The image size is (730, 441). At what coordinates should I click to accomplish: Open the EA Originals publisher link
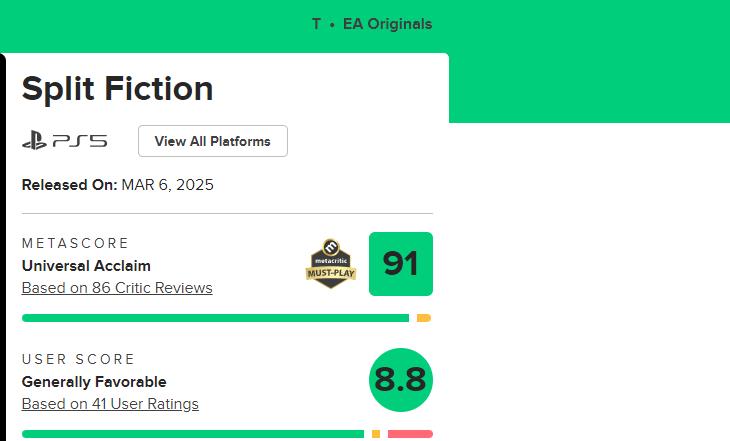point(387,24)
